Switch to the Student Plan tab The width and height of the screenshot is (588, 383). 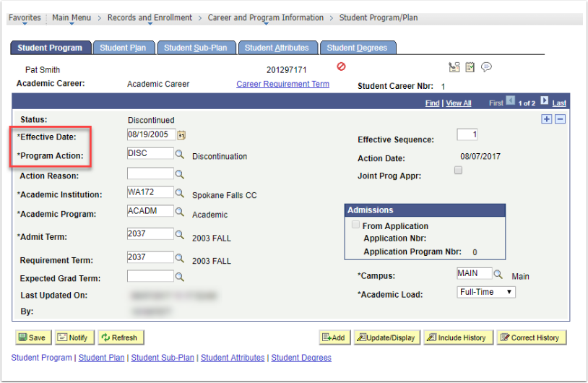click(124, 48)
